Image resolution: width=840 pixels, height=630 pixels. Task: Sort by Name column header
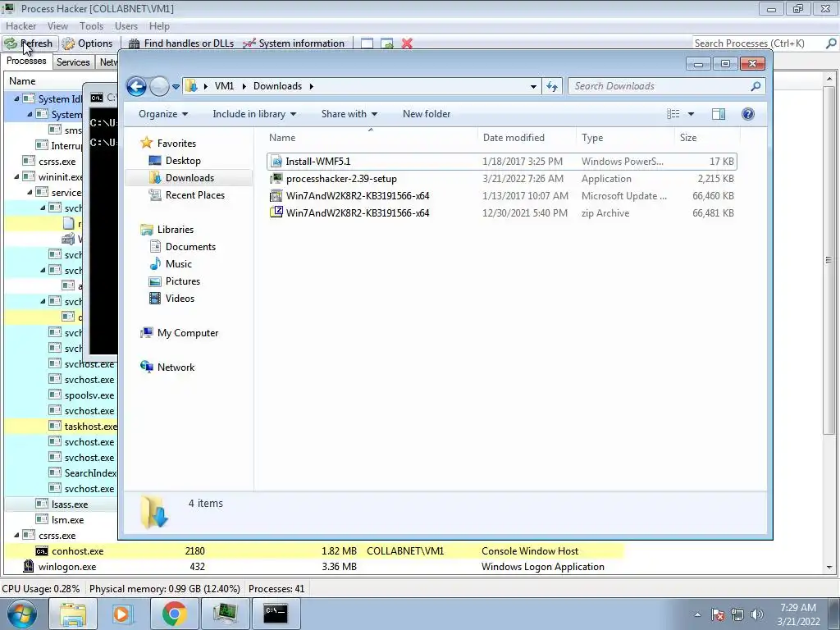coord(371,138)
